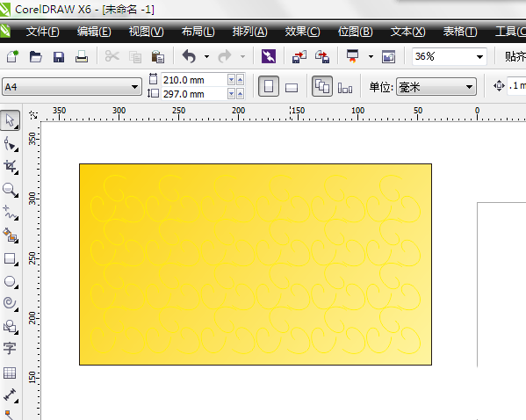Open the 效果(C) menu
526x420 pixels.
pos(302,32)
